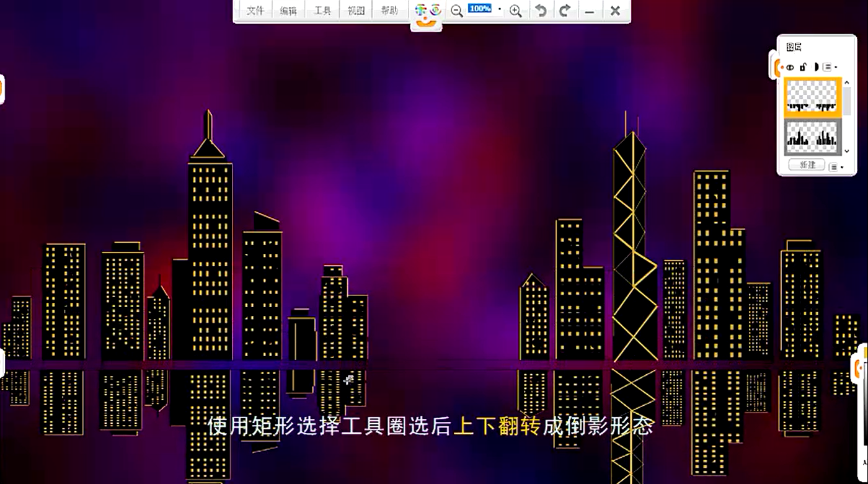
Task: Select the upright skyline layer thumbnail
Action: (x=813, y=137)
